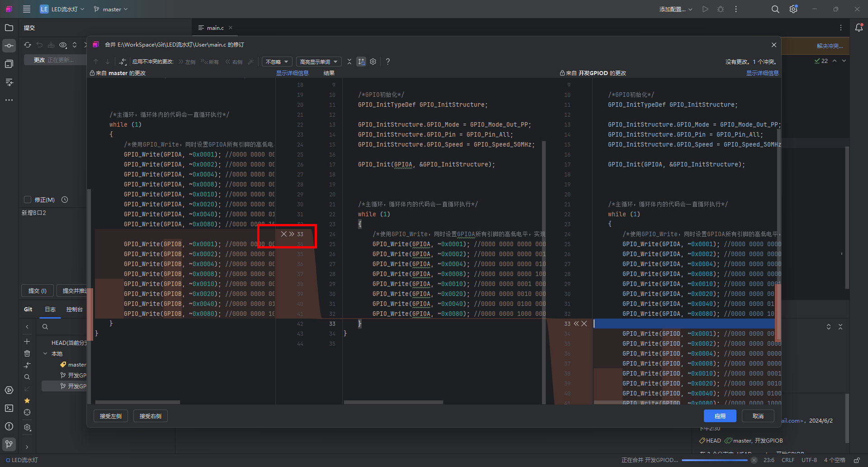Show commit message history clock icon
This screenshot has width=868, height=467.
65,200
